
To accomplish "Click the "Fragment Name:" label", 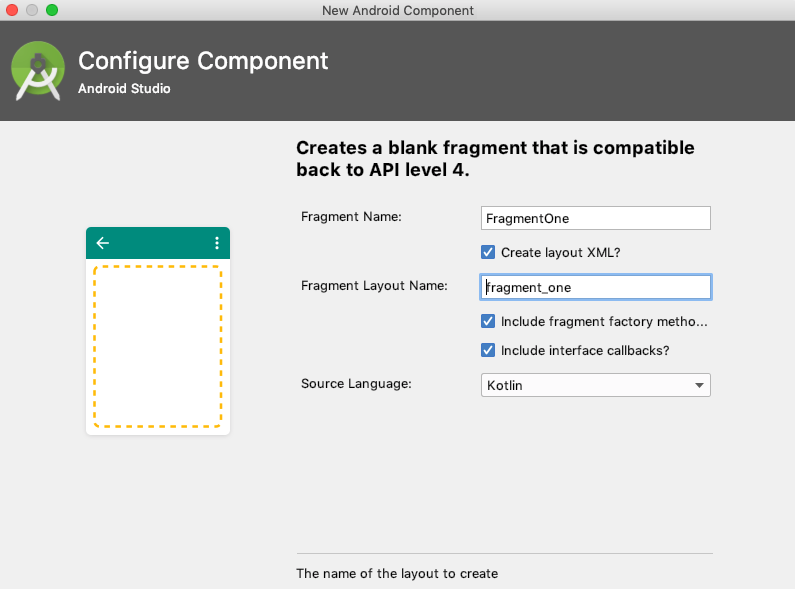I will (x=351, y=217).
